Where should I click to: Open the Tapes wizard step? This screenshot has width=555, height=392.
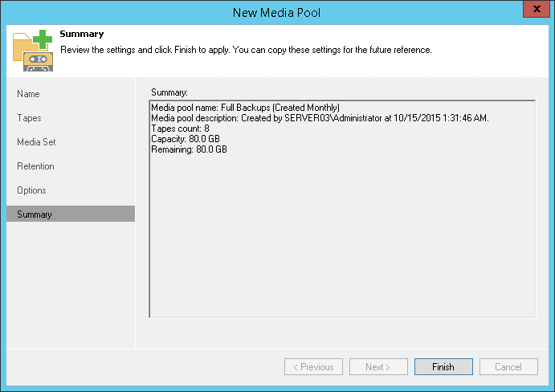(29, 118)
